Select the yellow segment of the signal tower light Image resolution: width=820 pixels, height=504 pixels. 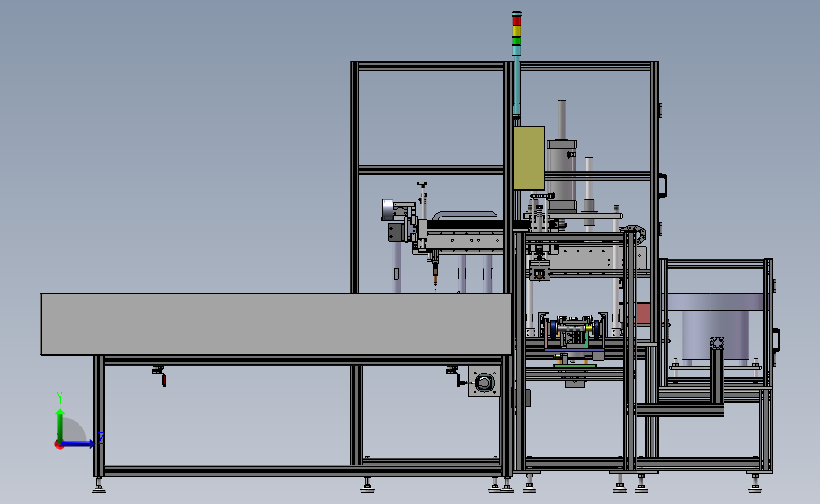(516, 30)
